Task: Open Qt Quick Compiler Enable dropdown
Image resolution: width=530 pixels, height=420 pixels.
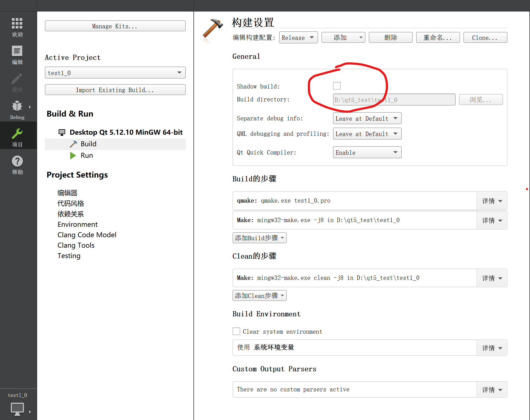Action: (367, 153)
